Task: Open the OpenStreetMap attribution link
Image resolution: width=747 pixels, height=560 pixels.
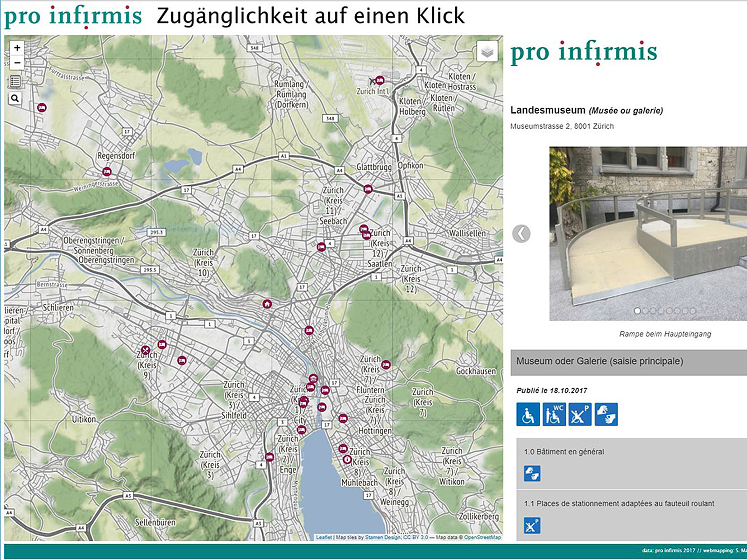Action: point(483,537)
